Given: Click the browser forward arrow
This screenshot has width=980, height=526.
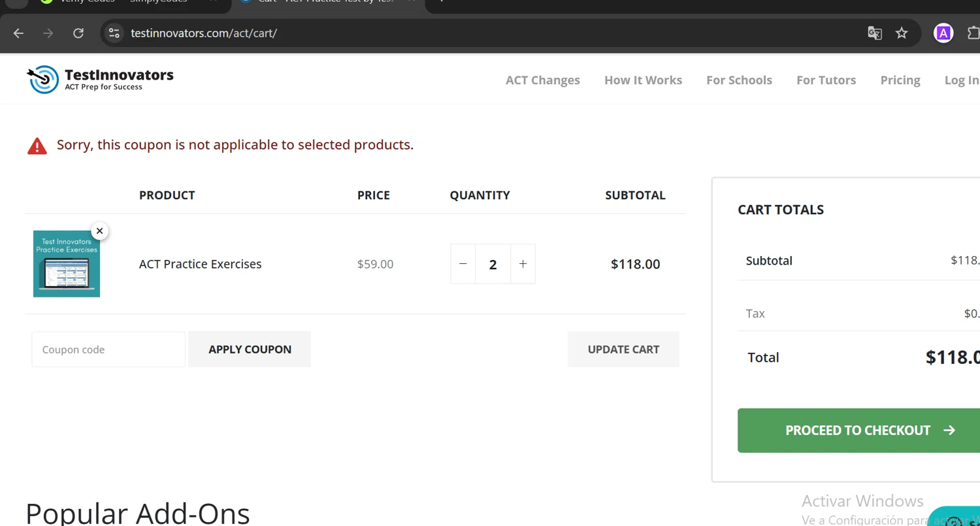Looking at the screenshot, I should (48, 33).
